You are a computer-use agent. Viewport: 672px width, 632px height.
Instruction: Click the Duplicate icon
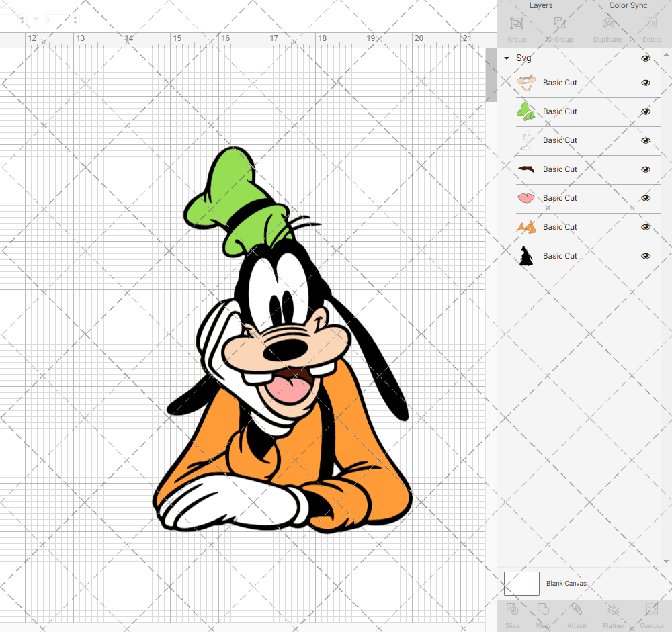607,23
